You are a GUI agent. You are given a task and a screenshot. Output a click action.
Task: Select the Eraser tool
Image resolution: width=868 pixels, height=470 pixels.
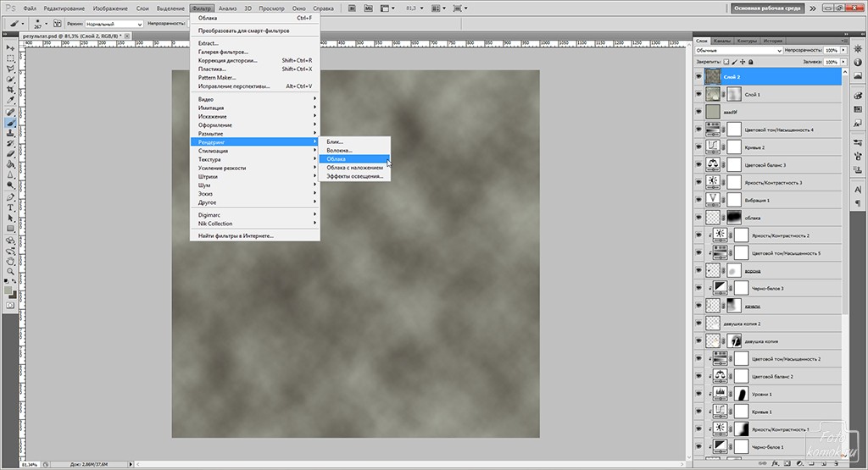tap(10, 154)
